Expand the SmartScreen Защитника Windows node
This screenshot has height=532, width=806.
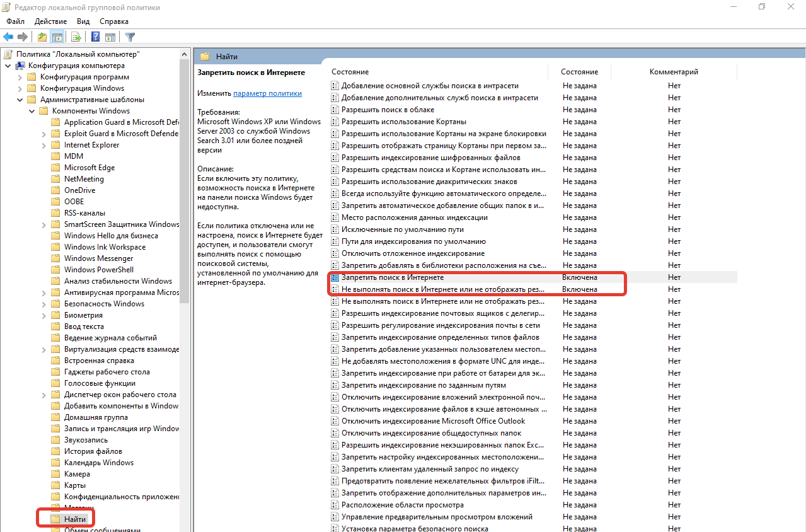point(43,224)
